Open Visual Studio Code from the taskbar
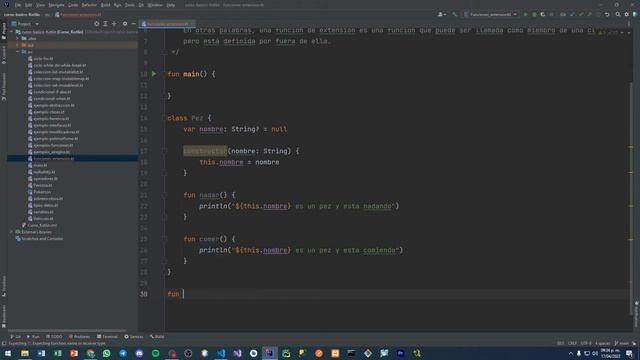 [x=221, y=353]
